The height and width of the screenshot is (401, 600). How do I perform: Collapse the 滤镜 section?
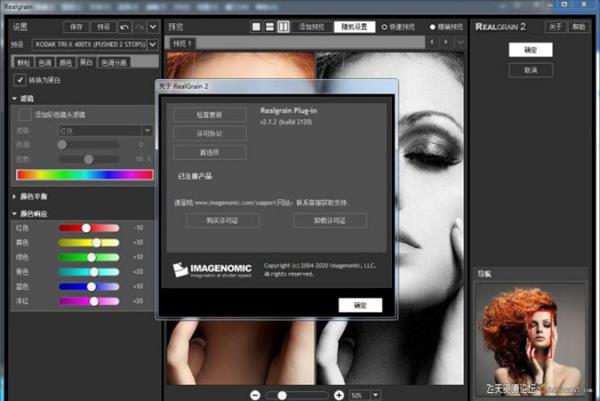click(15, 100)
